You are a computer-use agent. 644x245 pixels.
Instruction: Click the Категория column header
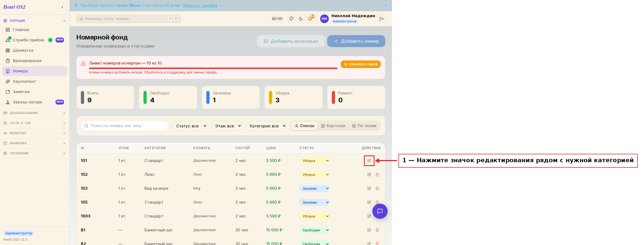(155, 148)
